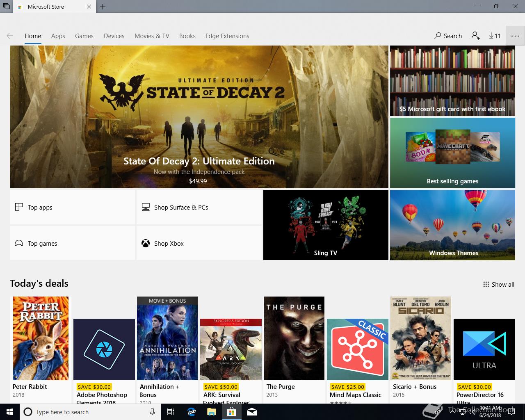Open the Windows Themes tile
The height and width of the screenshot is (420, 525).
pyautogui.click(x=452, y=225)
